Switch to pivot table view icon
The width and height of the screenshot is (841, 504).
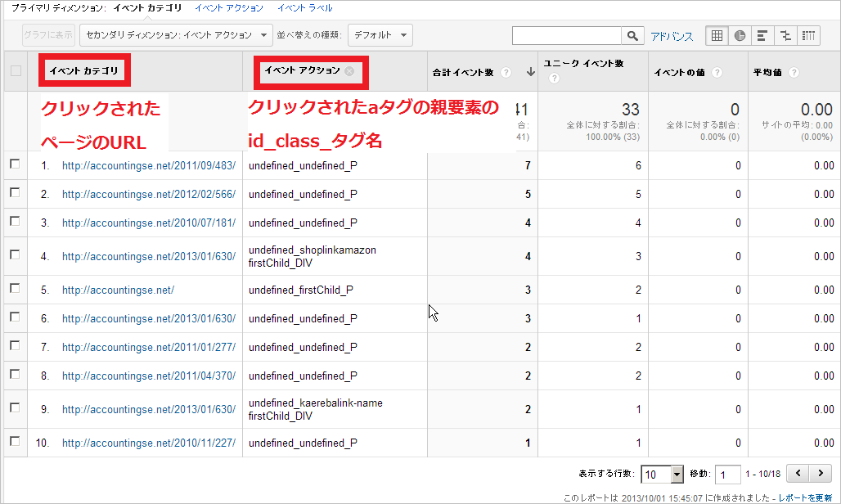pyautogui.click(x=808, y=36)
